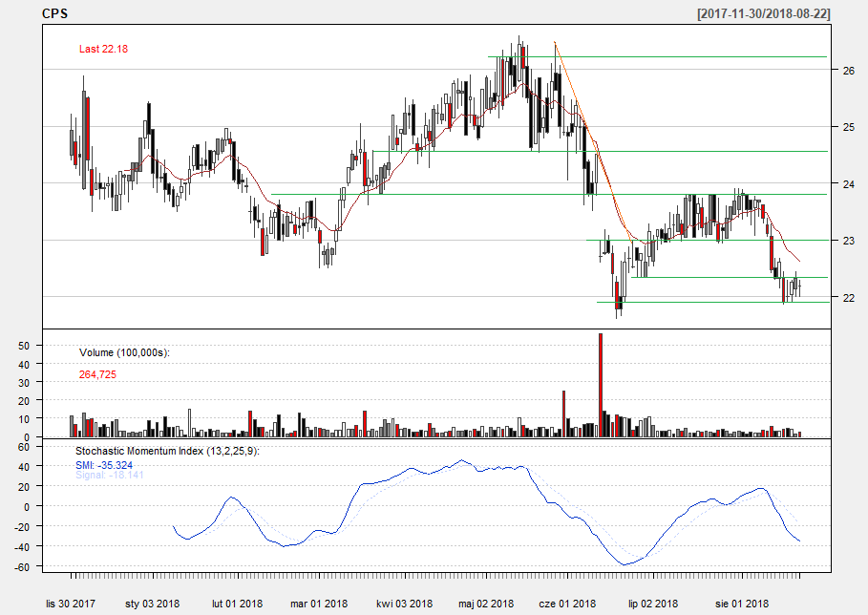Click the date label 'cze 01 2018'

567,604
